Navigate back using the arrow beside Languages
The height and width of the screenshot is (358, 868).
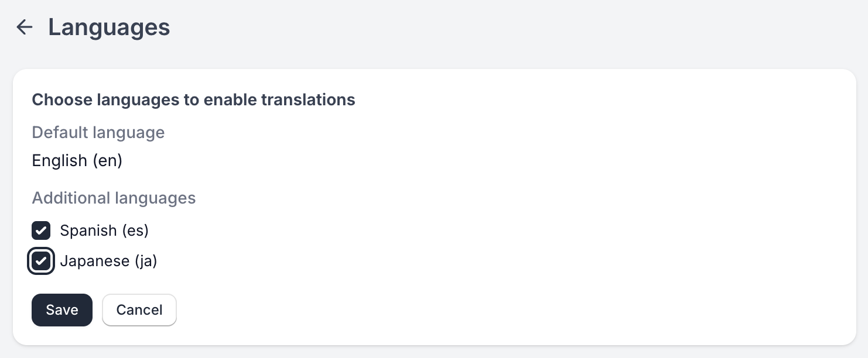(x=24, y=27)
